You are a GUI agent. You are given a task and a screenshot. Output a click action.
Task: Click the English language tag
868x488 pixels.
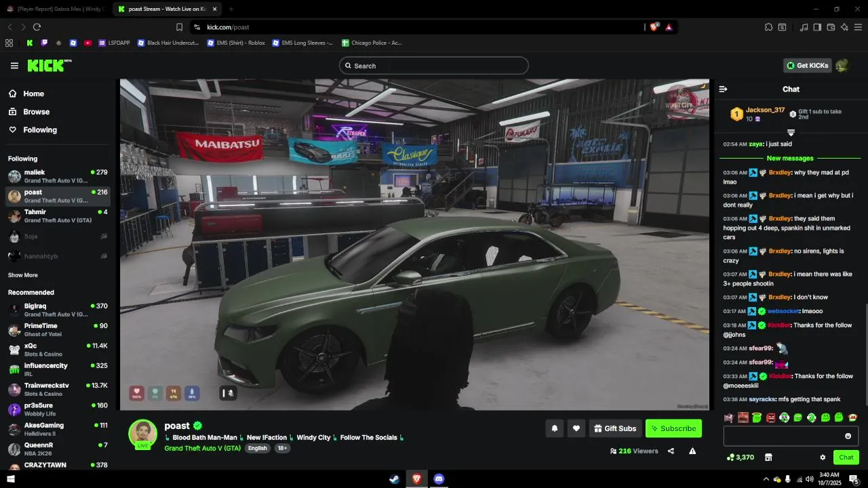click(257, 448)
